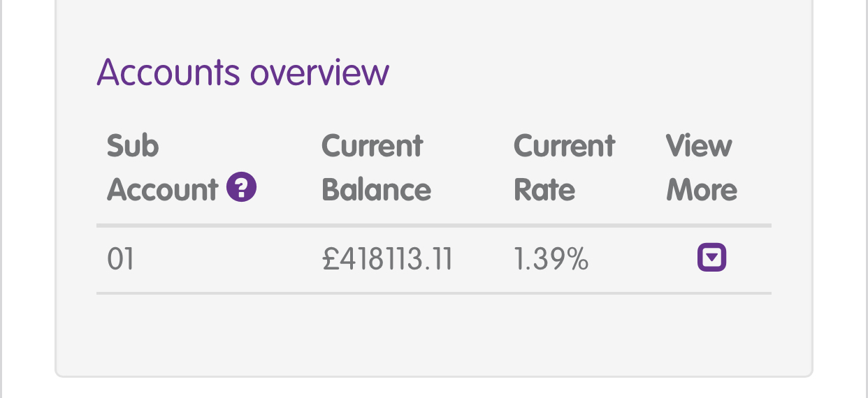Image resolution: width=868 pixels, height=398 pixels.
Task: Select sub account number 01
Action: tap(120, 260)
